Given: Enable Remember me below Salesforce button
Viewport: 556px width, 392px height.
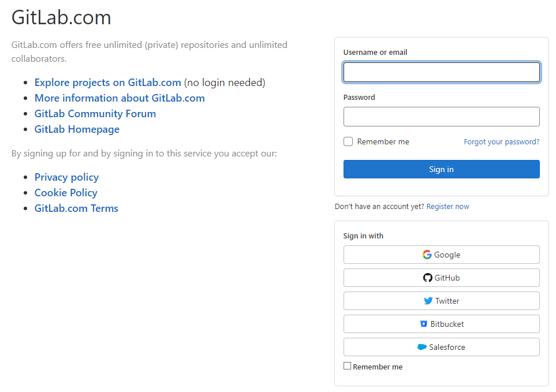Looking at the screenshot, I should 347,366.
